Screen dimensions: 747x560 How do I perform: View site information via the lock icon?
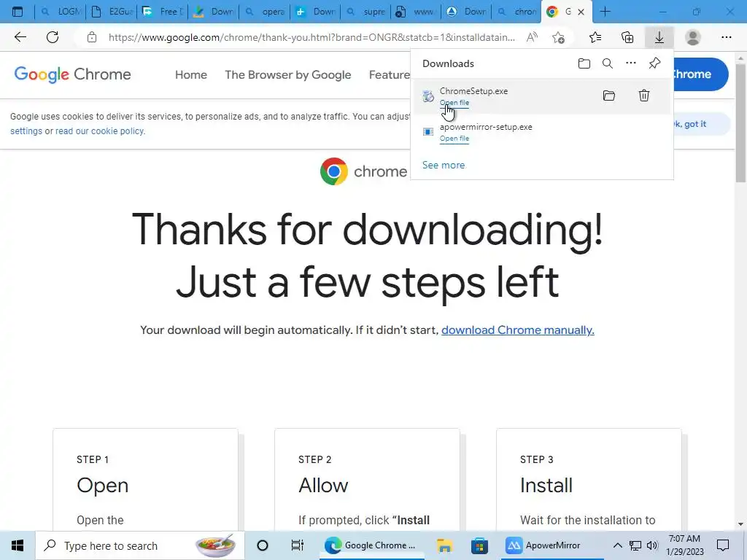coord(92,37)
